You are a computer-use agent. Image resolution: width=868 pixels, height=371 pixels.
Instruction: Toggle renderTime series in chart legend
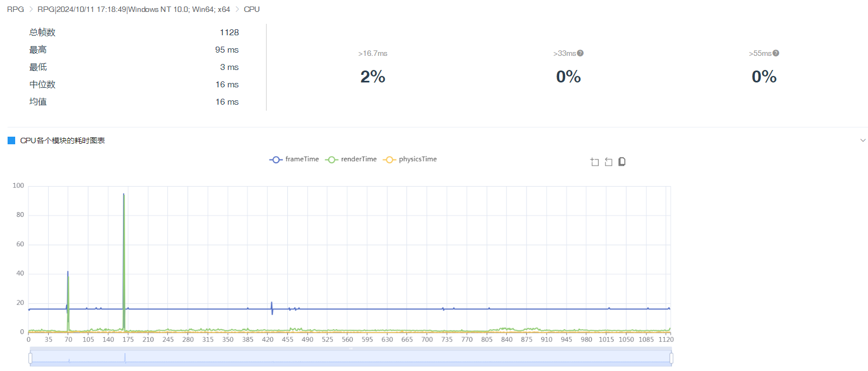[x=351, y=159]
